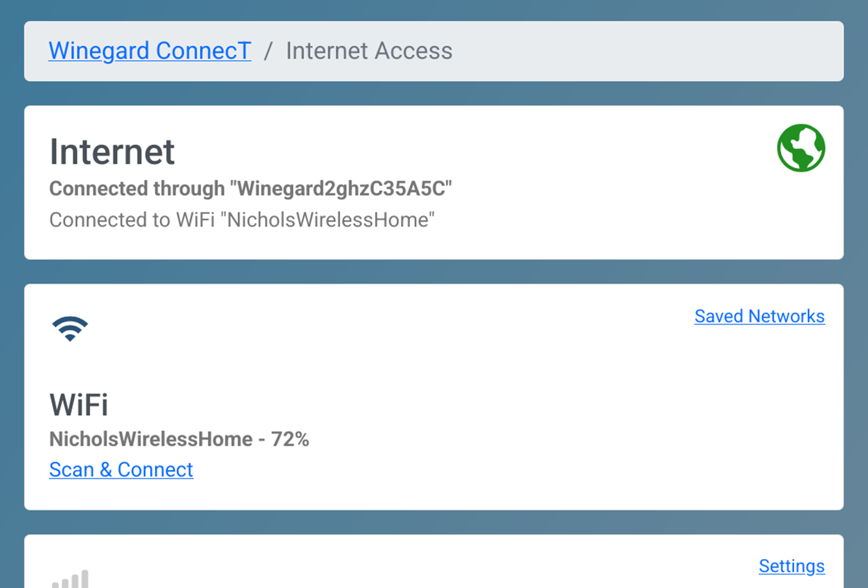
Task: Click the cellular card at bottom
Action: (434, 561)
